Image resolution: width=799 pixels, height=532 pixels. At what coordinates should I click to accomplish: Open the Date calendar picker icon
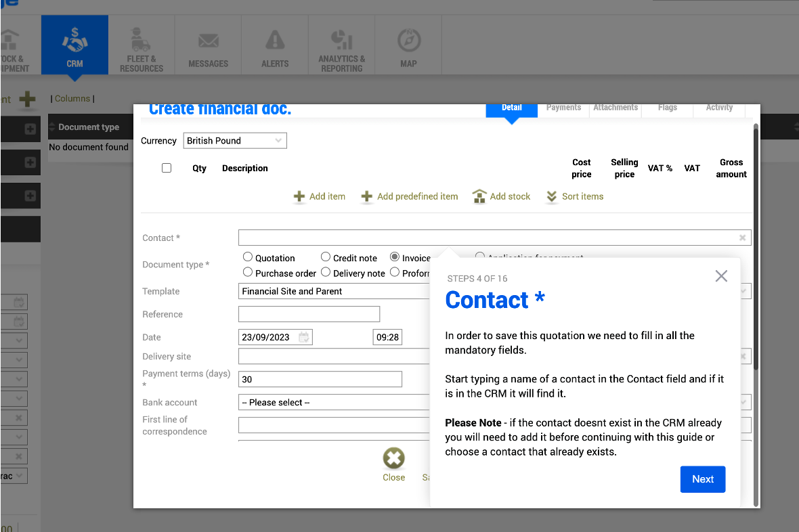pyautogui.click(x=304, y=337)
